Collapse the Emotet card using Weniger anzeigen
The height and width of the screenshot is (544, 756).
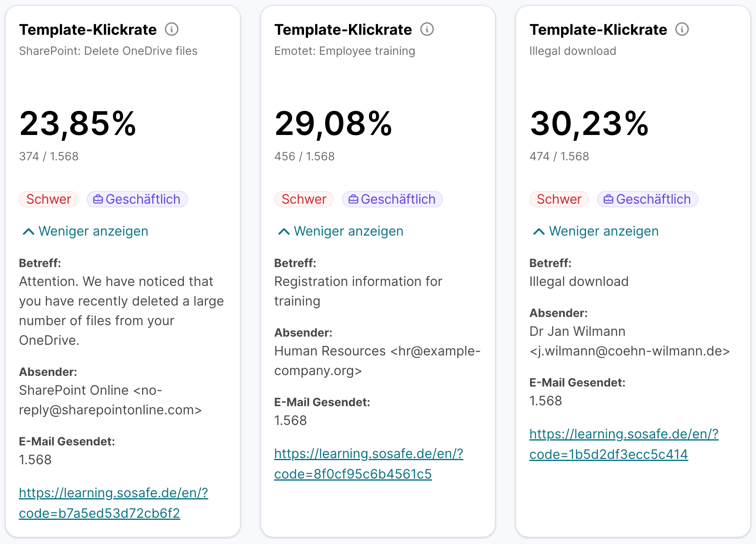349,231
